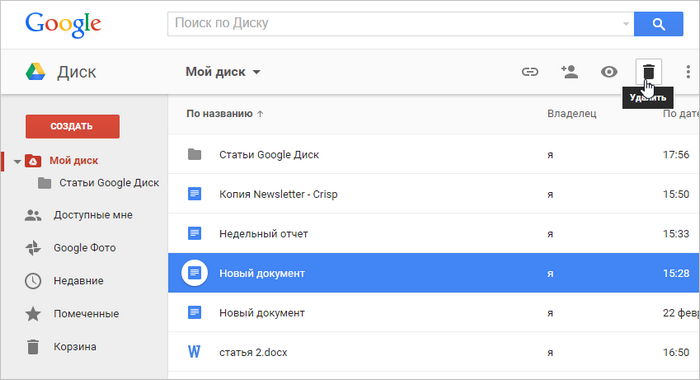The image size is (700, 380).
Task: Delete the selected file with trash icon
Action: (x=649, y=71)
